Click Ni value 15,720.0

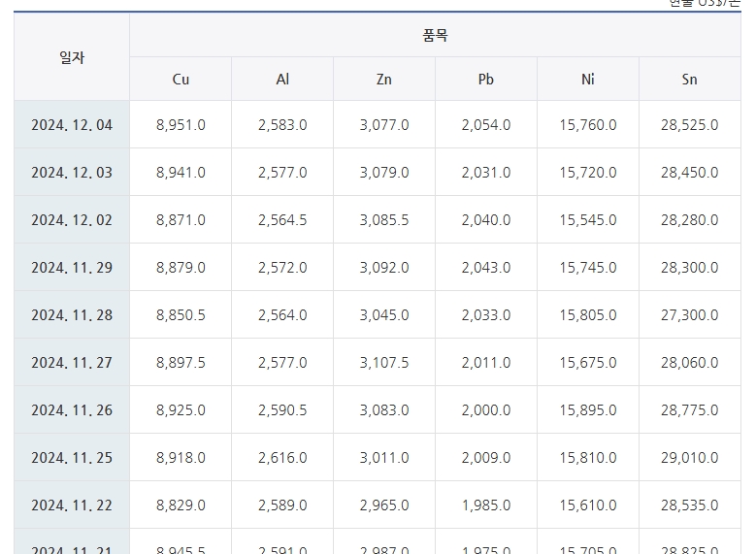coord(588,172)
